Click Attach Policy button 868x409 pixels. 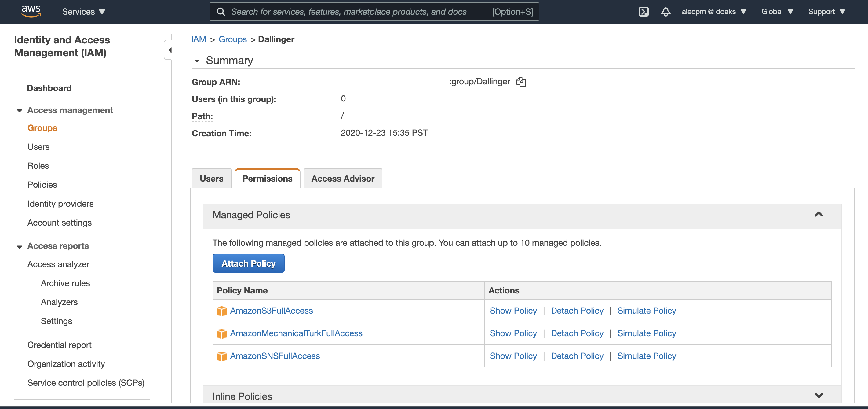[x=249, y=263]
